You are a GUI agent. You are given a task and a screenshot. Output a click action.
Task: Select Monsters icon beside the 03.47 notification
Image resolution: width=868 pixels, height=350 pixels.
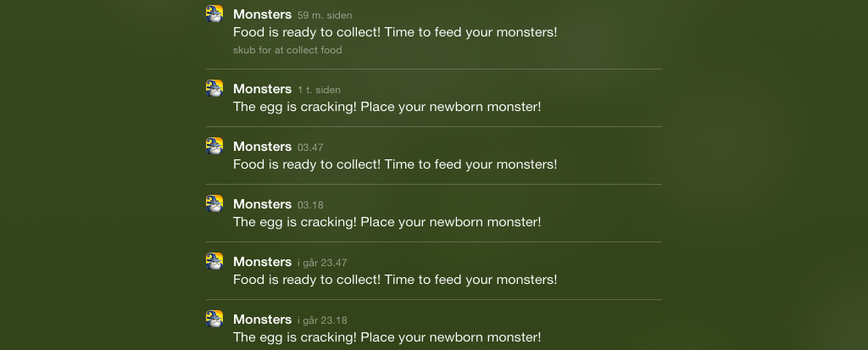pyautogui.click(x=214, y=146)
